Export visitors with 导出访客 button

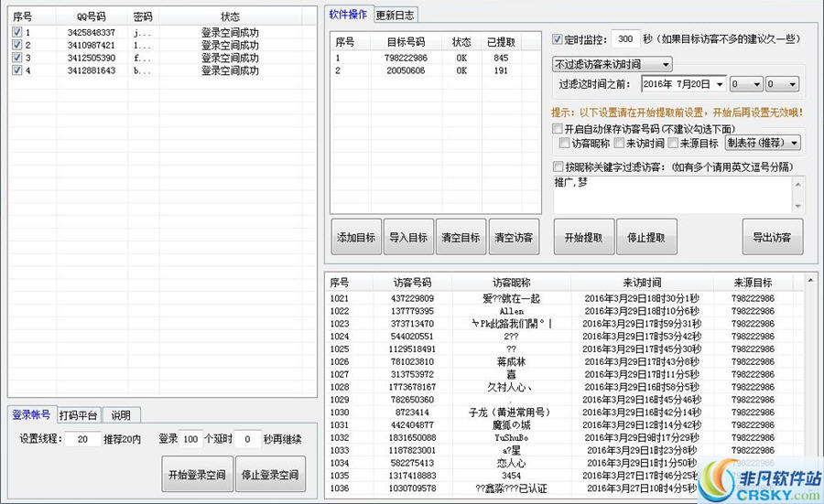click(772, 237)
